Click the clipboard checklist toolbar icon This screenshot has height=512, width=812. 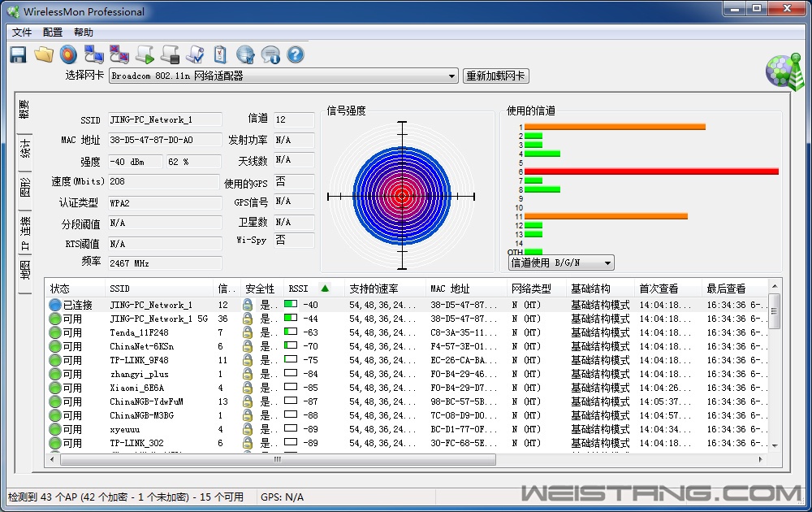[x=220, y=54]
